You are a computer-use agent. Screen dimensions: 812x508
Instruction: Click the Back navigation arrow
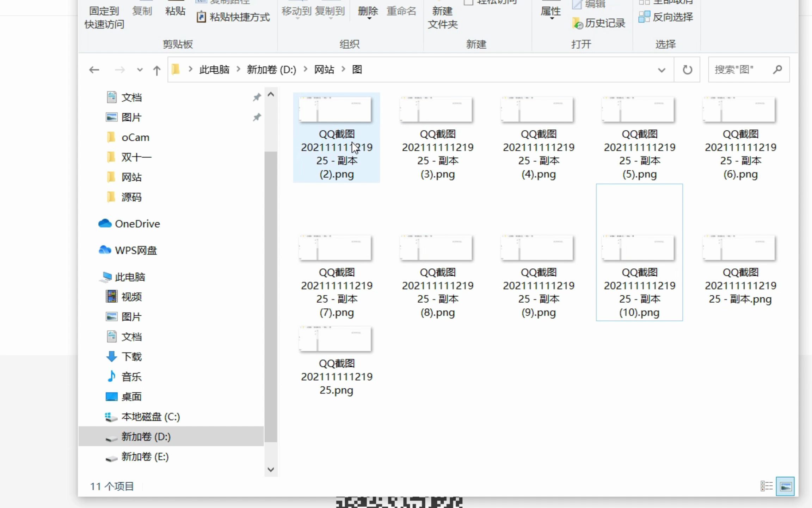tap(94, 70)
